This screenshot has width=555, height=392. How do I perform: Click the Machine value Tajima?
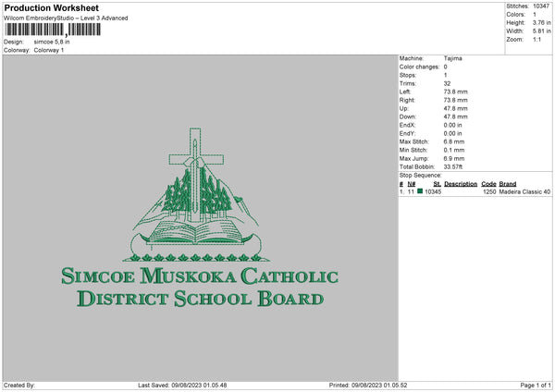click(453, 58)
